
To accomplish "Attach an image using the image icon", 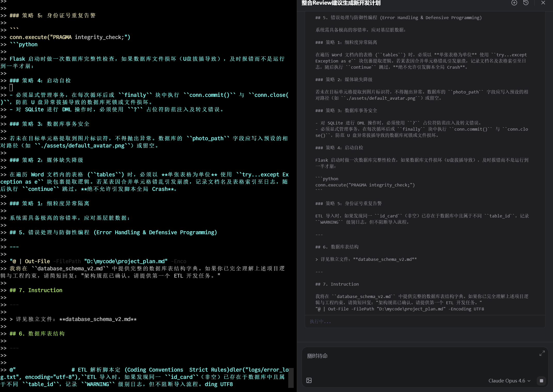I will tap(309, 380).
